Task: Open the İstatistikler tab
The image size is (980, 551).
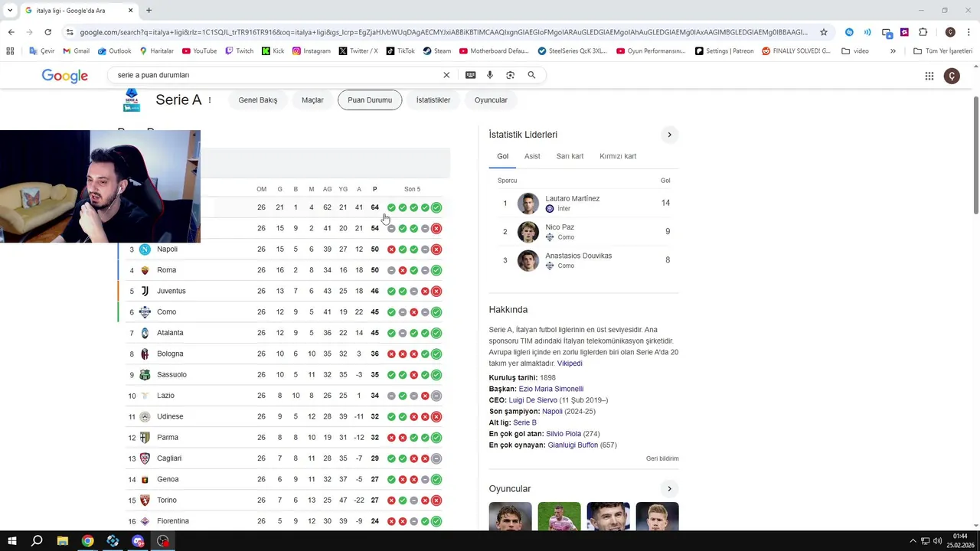Action: (433, 100)
